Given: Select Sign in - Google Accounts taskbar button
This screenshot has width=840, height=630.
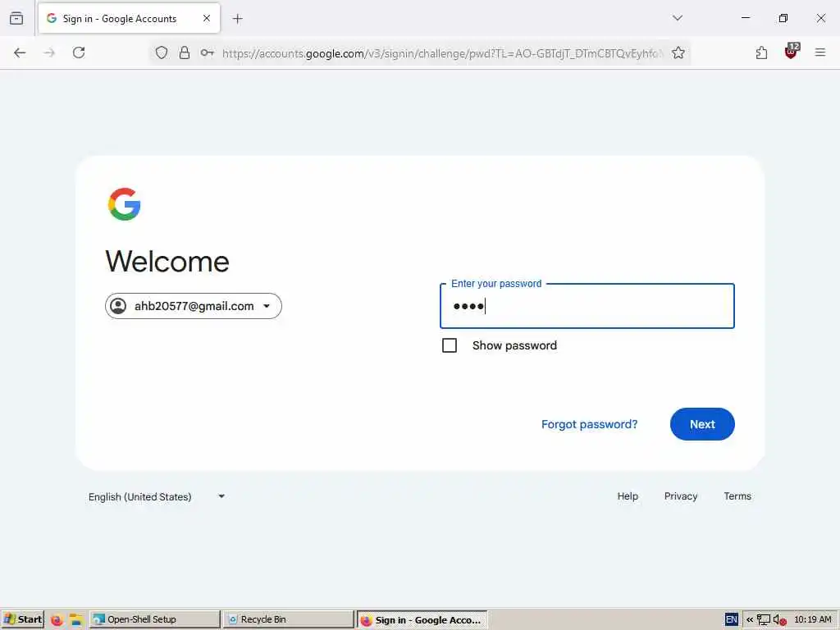Looking at the screenshot, I should coord(422,620).
